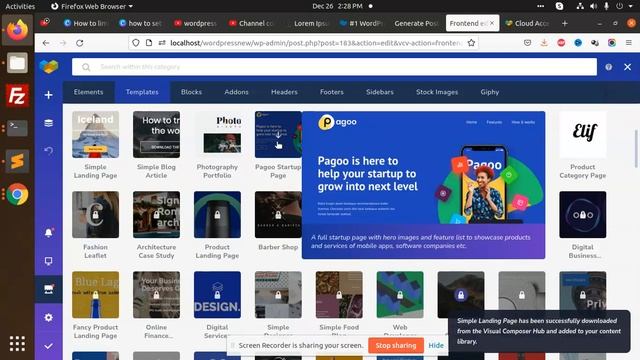Bookmark this page with star icon
This screenshot has width=640, height=360.
pos(471,43)
